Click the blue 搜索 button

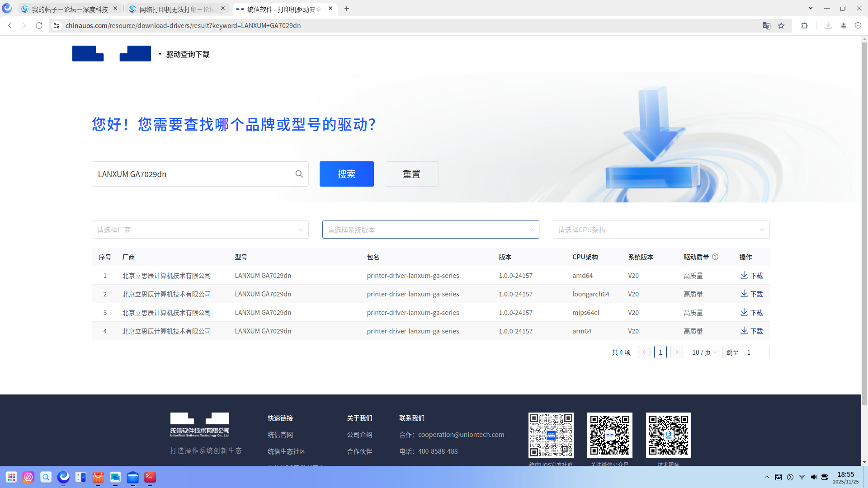coord(347,174)
